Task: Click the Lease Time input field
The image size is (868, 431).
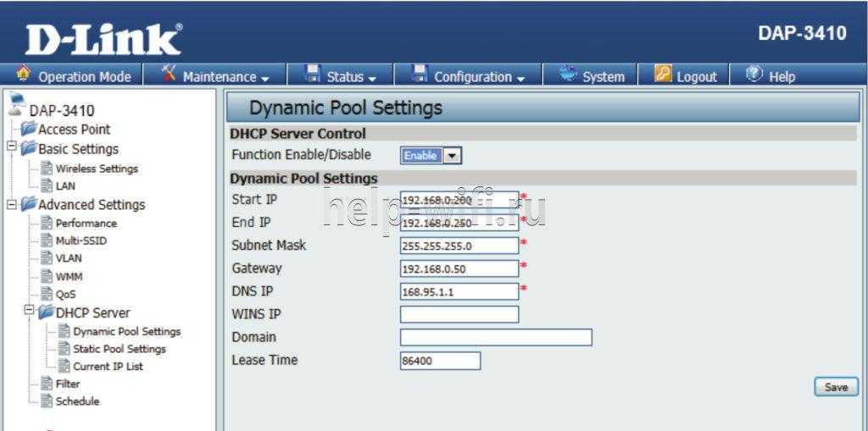Action: [439, 361]
